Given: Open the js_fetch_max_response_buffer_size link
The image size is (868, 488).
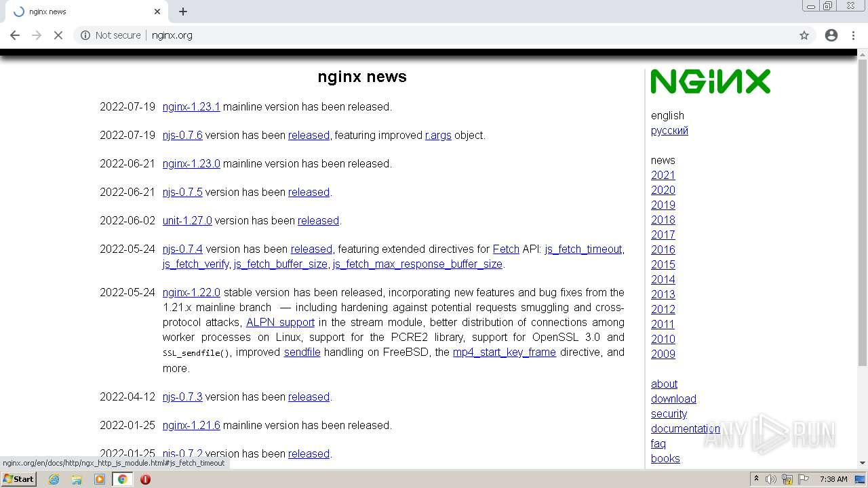Looking at the screenshot, I should 418,264.
